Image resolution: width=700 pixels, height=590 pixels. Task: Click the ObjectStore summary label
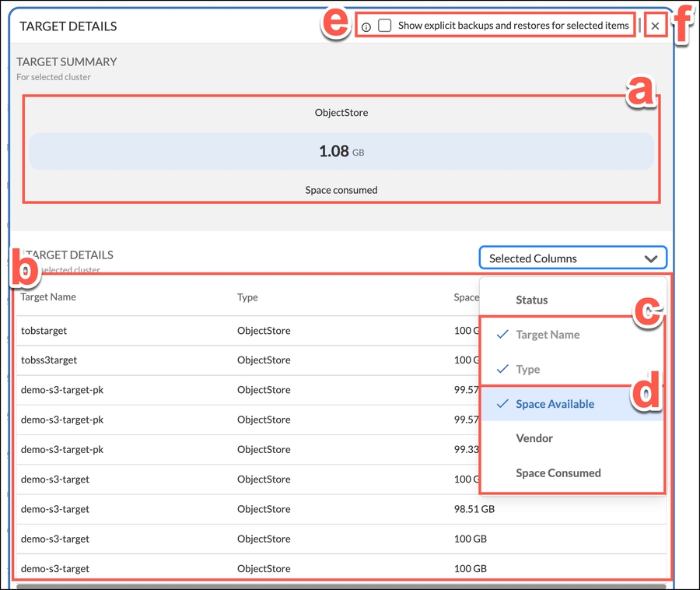tap(341, 113)
